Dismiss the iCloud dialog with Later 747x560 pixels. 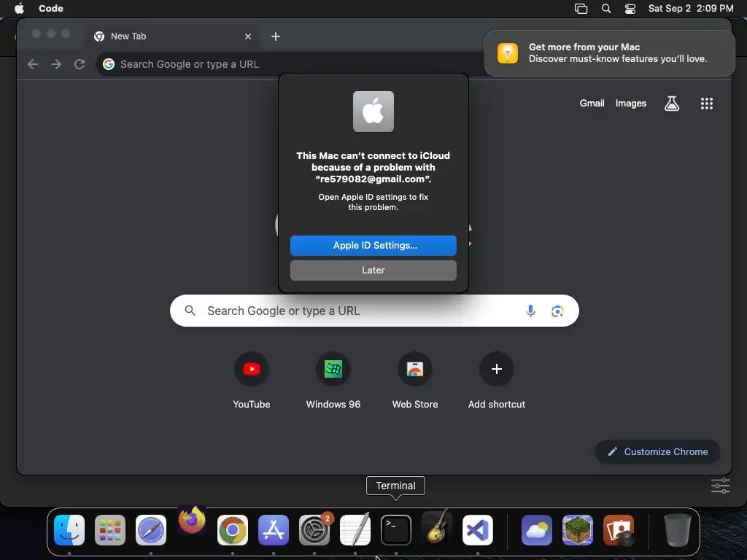coord(373,270)
